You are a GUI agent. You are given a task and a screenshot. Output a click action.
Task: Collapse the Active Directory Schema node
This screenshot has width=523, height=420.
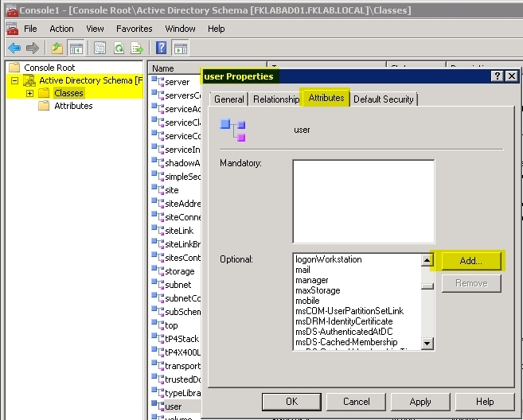[x=14, y=80]
